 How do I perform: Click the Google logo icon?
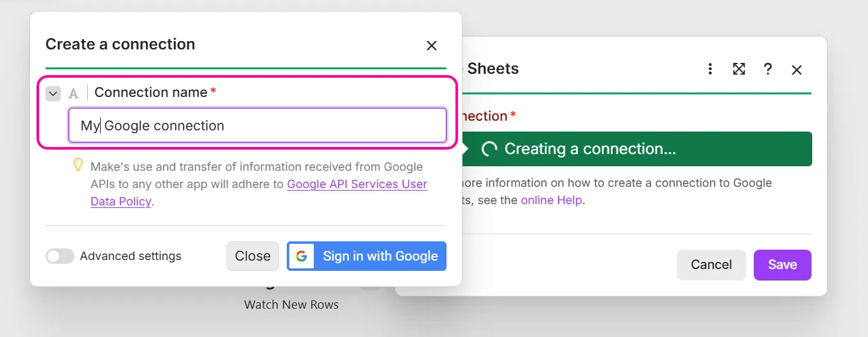click(302, 256)
